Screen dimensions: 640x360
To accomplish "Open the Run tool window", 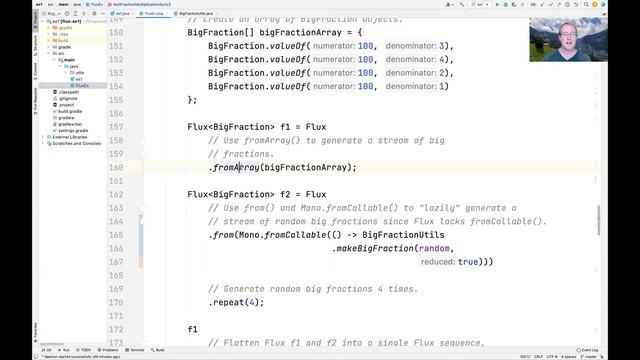I will (64, 350).
